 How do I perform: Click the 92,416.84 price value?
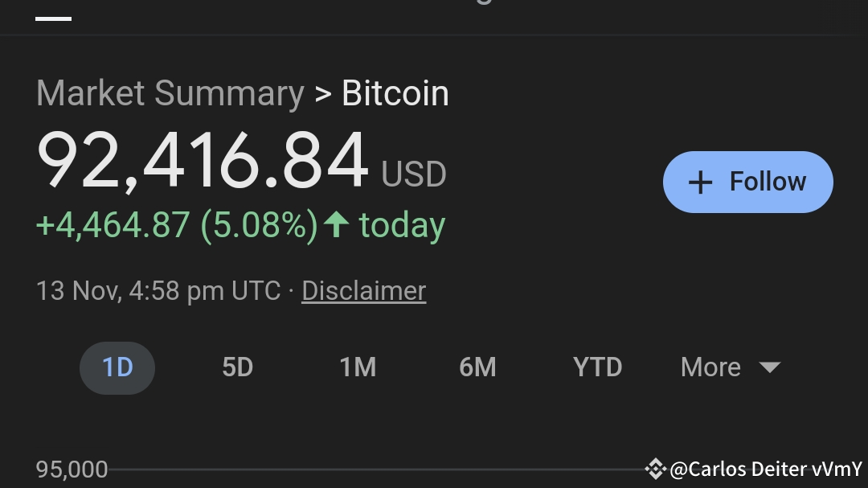[x=203, y=163]
